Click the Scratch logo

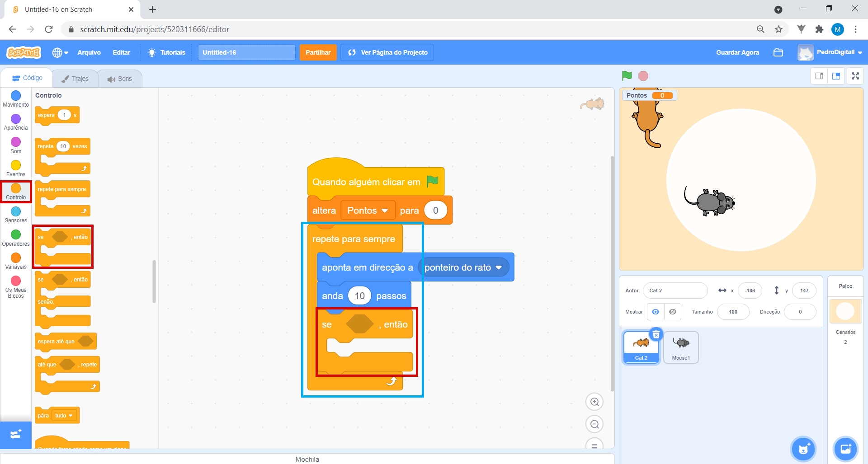click(x=24, y=52)
